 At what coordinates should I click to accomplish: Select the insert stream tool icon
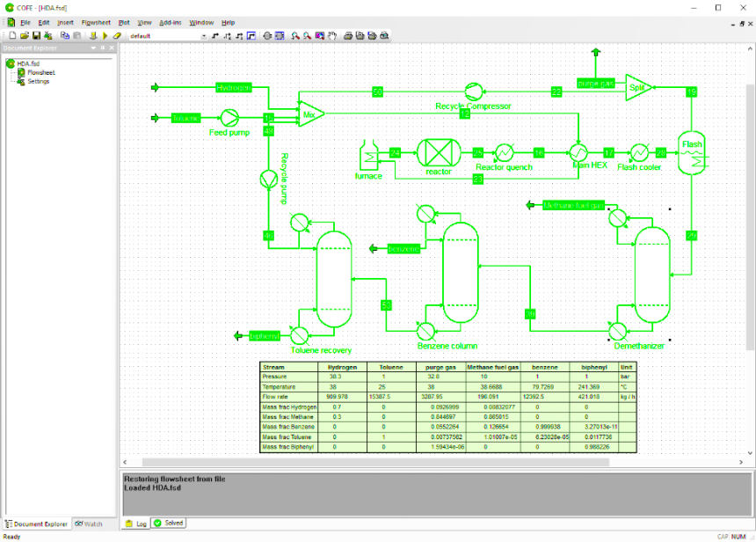(215, 36)
